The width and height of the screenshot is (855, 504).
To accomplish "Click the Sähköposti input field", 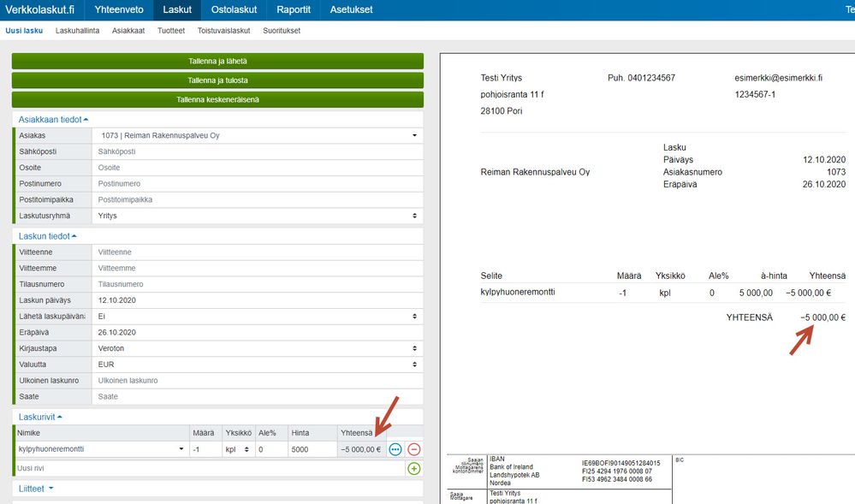I will click(x=257, y=151).
